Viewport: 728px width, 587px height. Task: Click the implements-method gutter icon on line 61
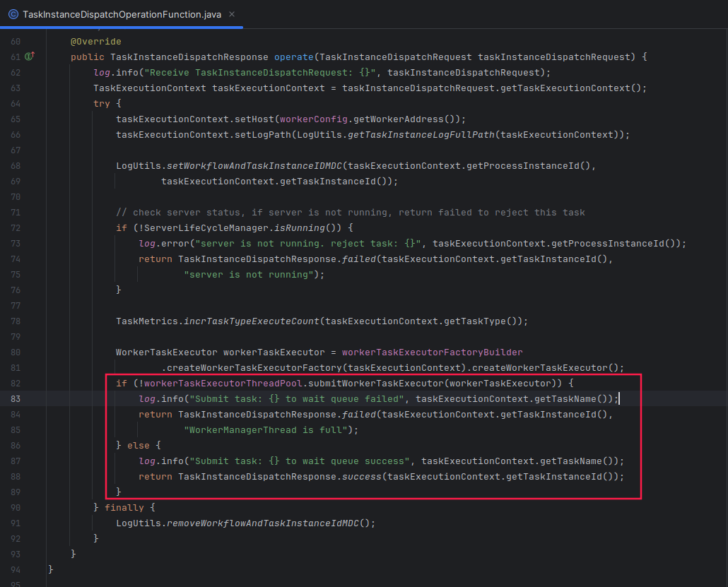pyautogui.click(x=30, y=56)
